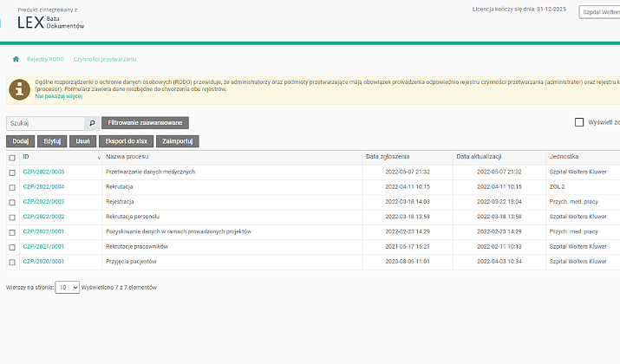Click into the Szukaj search field
This screenshot has height=364, width=620.
pyautogui.click(x=45, y=123)
